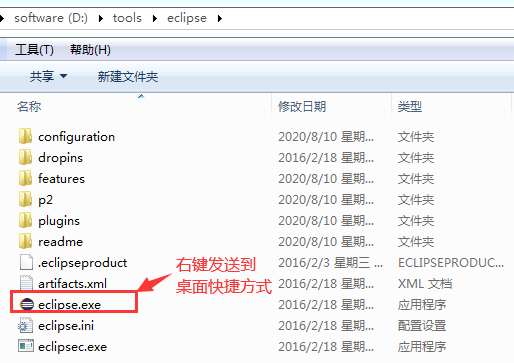
Task: Select the .eclipseproduct file name
Action: pos(82,263)
